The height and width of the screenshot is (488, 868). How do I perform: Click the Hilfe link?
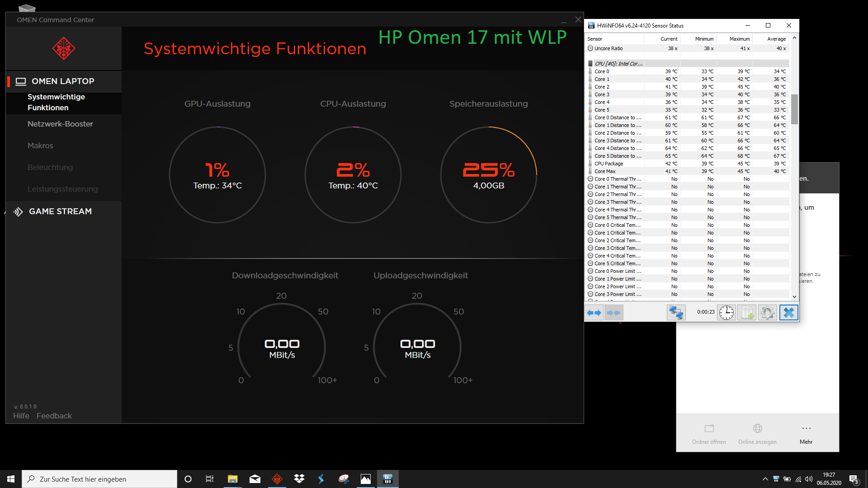pyautogui.click(x=21, y=416)
